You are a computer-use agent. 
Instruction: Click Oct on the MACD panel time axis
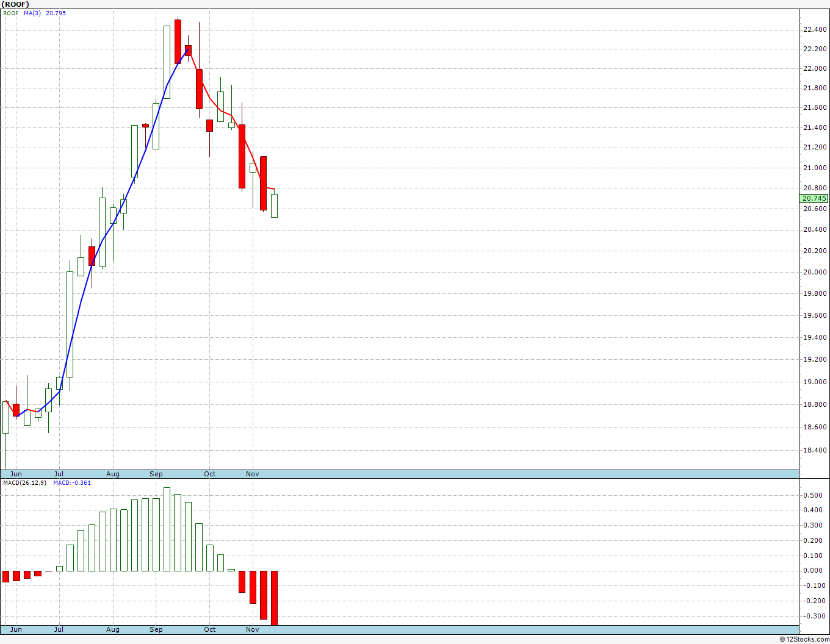[210, 629]
